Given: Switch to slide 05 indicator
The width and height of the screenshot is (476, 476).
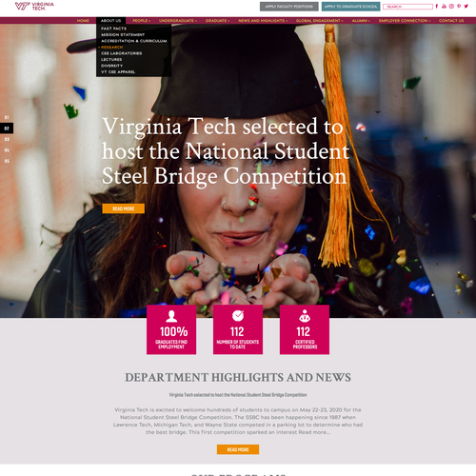Looking at the screenshot, I should (x=7, y=161).
